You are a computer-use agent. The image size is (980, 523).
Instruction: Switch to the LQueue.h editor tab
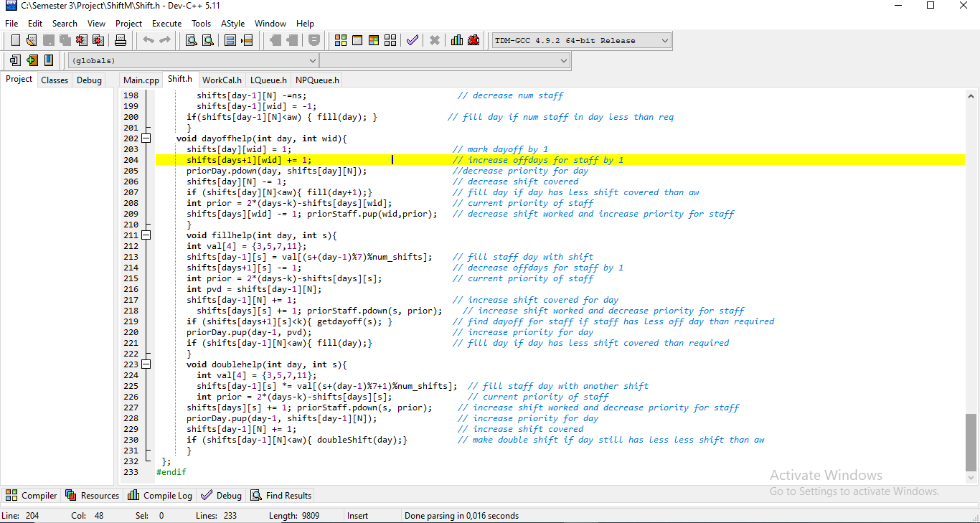[x=268, y=80]
